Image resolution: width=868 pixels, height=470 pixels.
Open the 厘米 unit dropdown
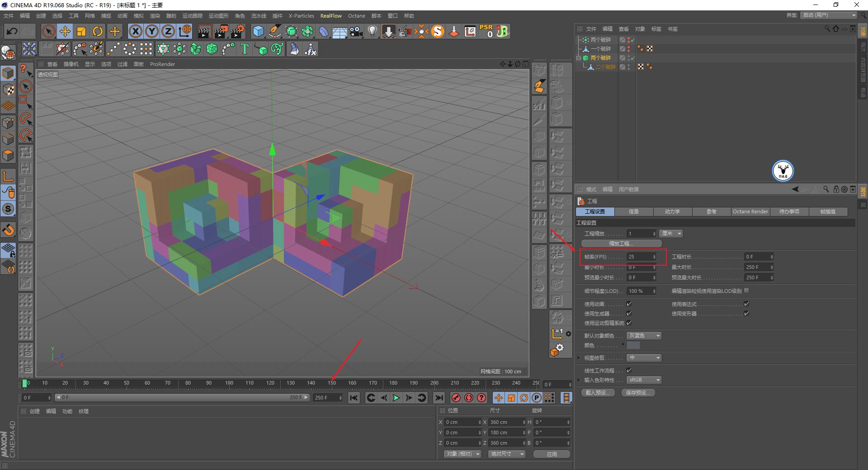[x=671, y=233]
